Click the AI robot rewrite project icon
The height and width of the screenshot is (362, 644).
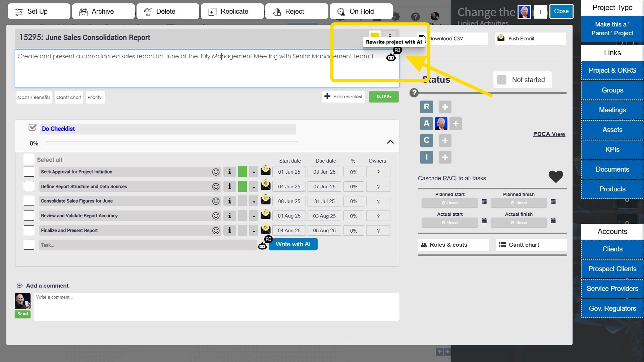(391, 57)
